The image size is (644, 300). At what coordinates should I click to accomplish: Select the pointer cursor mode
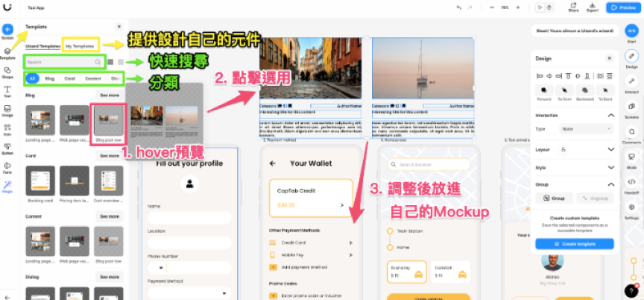click(540, 7)
